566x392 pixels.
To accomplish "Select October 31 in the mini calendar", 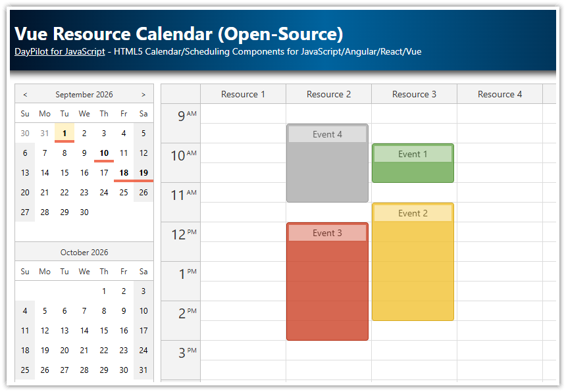I will 143,370.
